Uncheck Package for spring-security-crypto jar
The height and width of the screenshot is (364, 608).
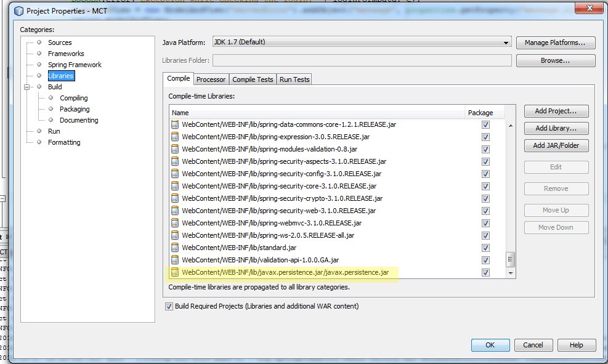pos(485,198)
